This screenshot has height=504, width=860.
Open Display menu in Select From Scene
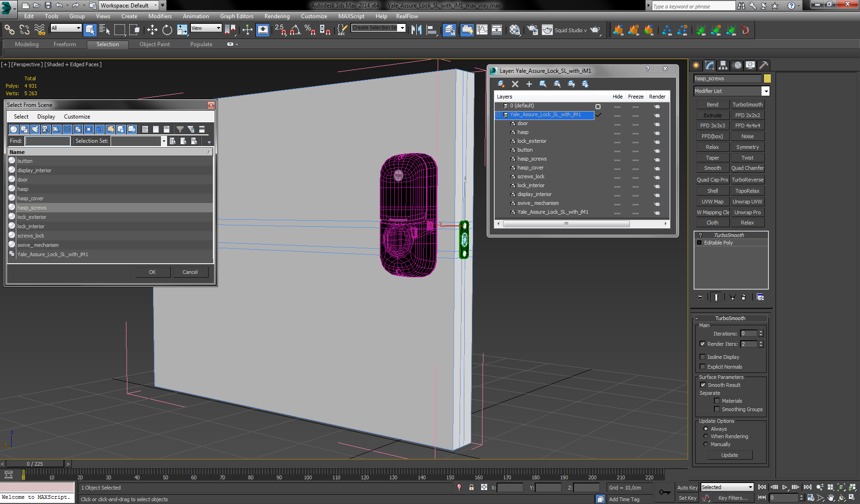[x=46, y=117]
